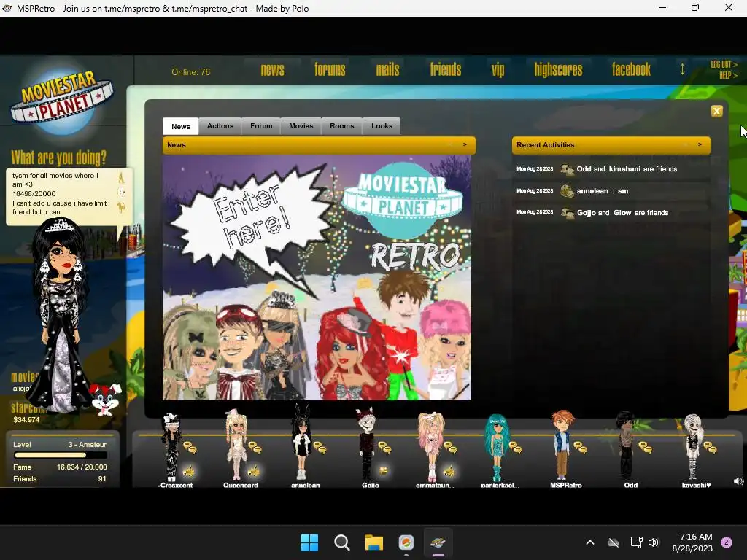Expand the News panel header arrow
The height and width of the screenshot is (560, 747).
click(x=465, y=144)
